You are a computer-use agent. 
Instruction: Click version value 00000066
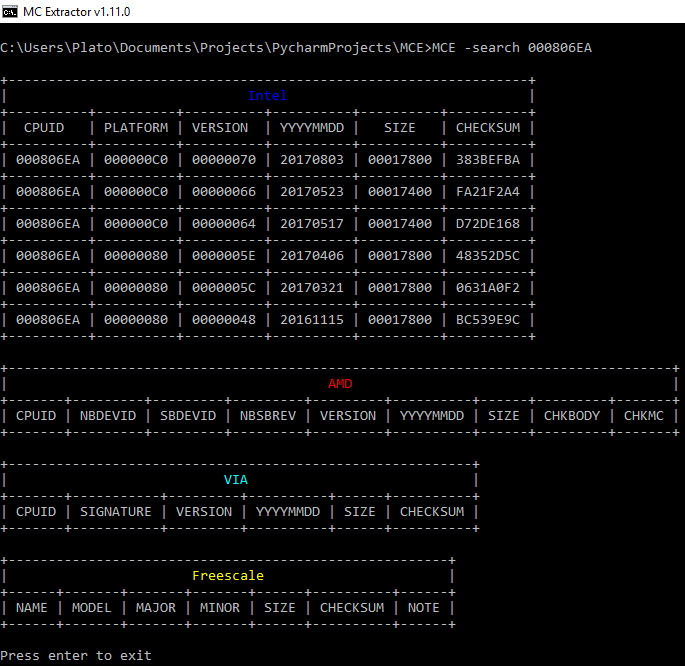click(x=224, y=192)
